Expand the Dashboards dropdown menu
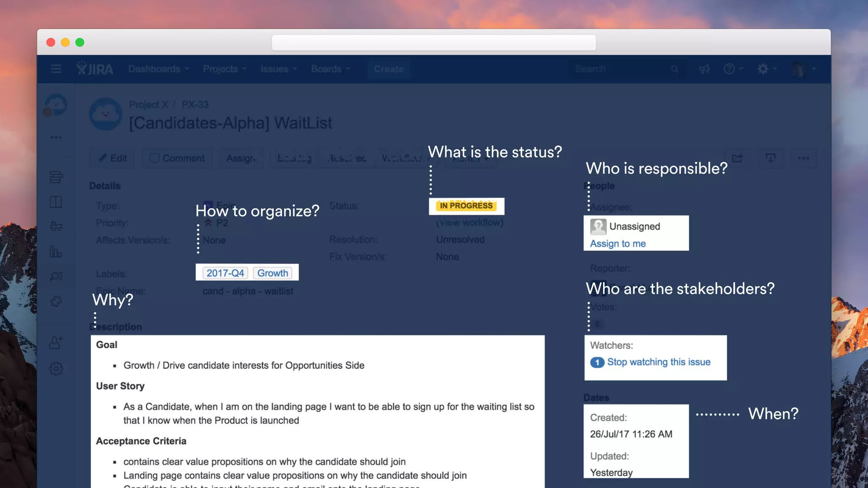This screenshot has width=868, height=488. click(x=159, y=69)
